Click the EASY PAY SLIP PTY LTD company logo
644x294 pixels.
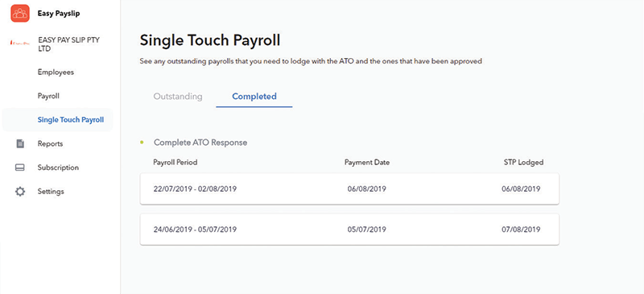tap(19, 43)
